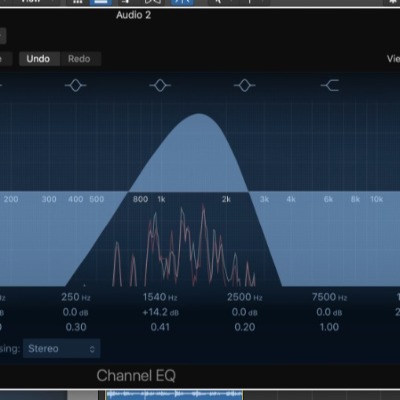Select the 1.00 Q value

[x=329, y=327]
